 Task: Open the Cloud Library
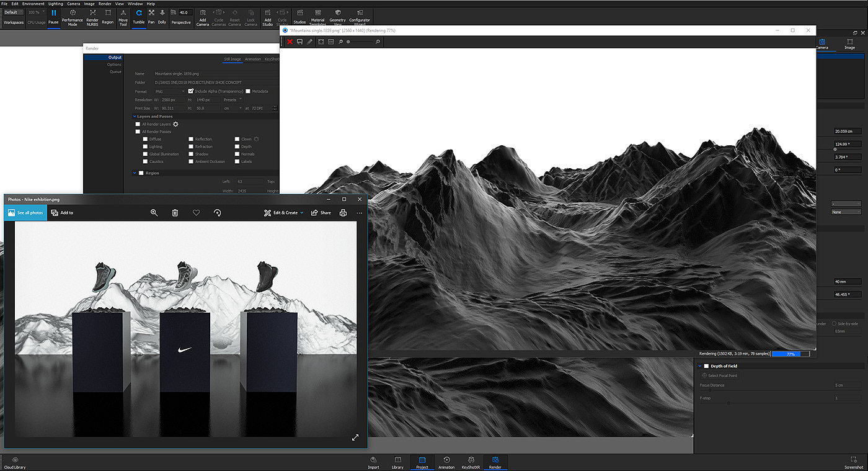[x=15, y=462]
